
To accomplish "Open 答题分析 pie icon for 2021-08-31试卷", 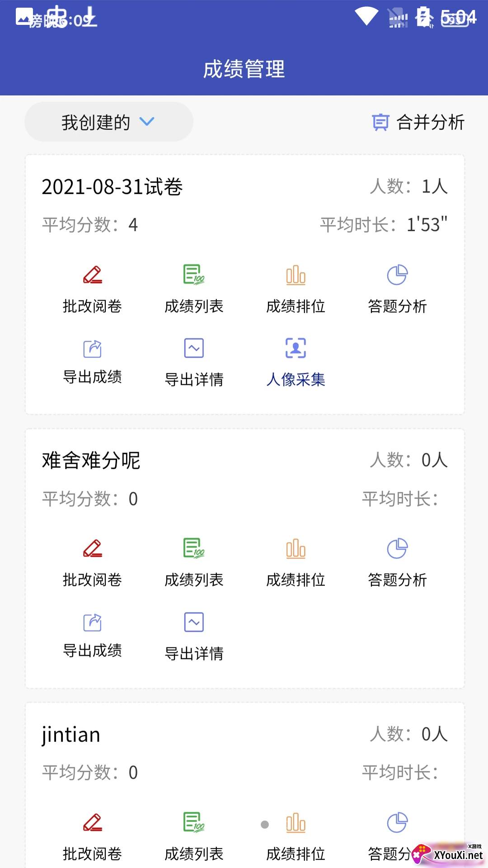I will click(x=397, y=275).
